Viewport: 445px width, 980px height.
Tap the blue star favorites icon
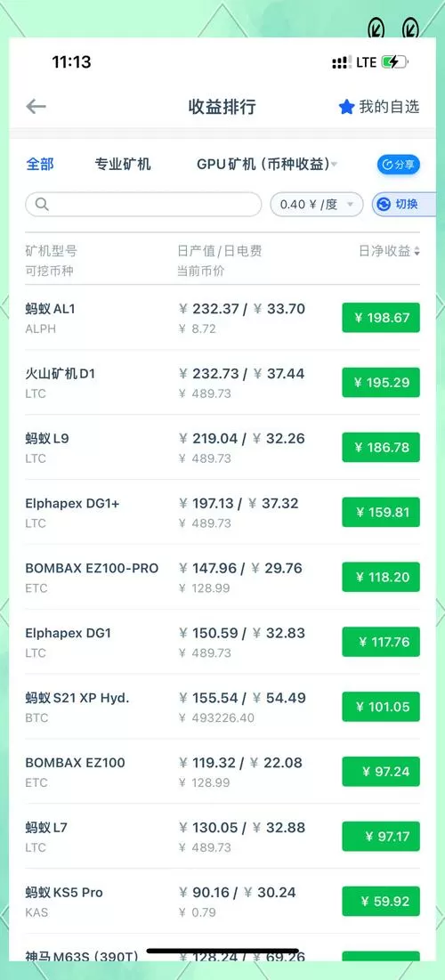(346, 107)
